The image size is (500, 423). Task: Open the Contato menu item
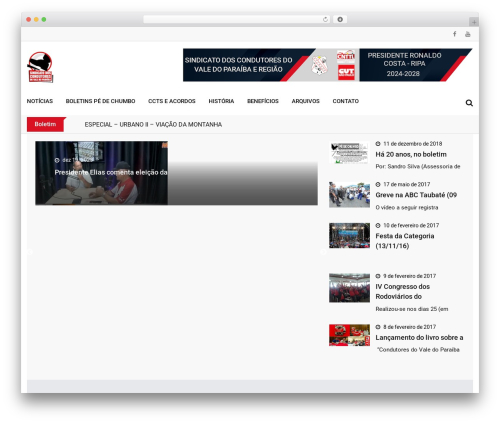tap(346, 101)
